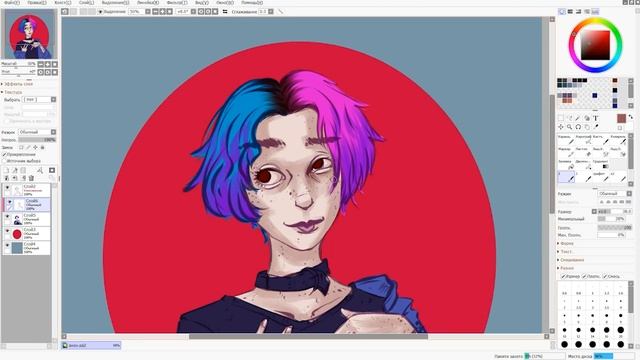The image size is (640, 360).
Task: Create a new layer folder
Action: 23,170
